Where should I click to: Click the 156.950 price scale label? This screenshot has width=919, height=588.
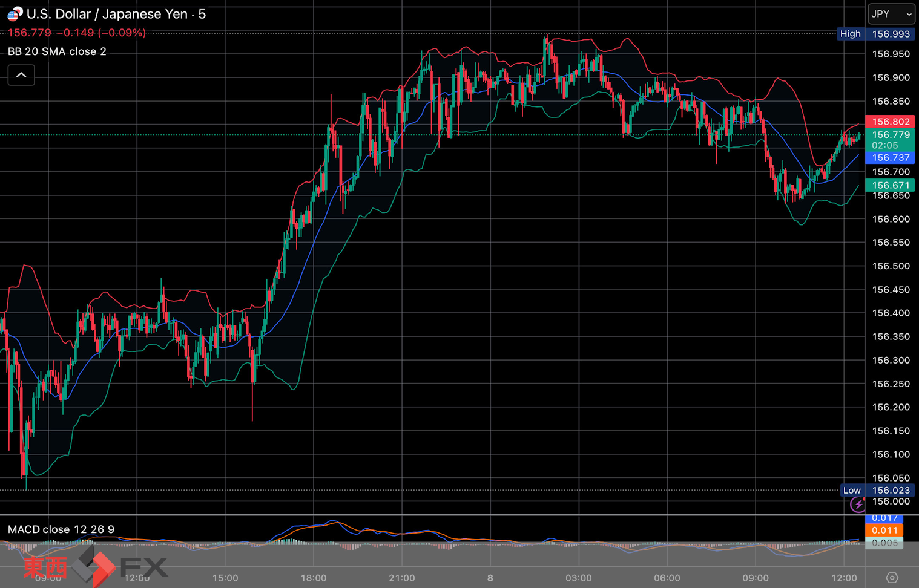891,54
